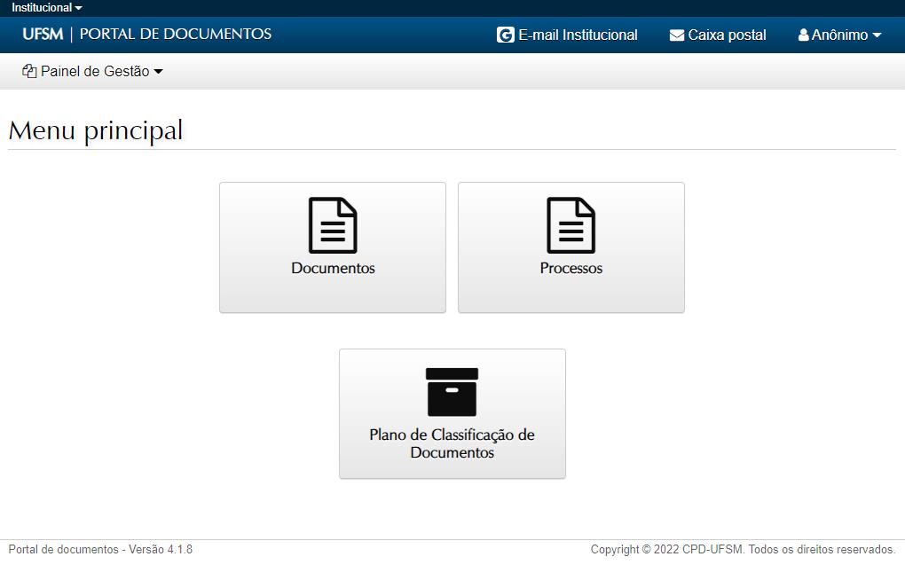Click the user silhouette icon beside Anônimo
905x588 pixels.
pyautogui.click(x=804, y=35)
